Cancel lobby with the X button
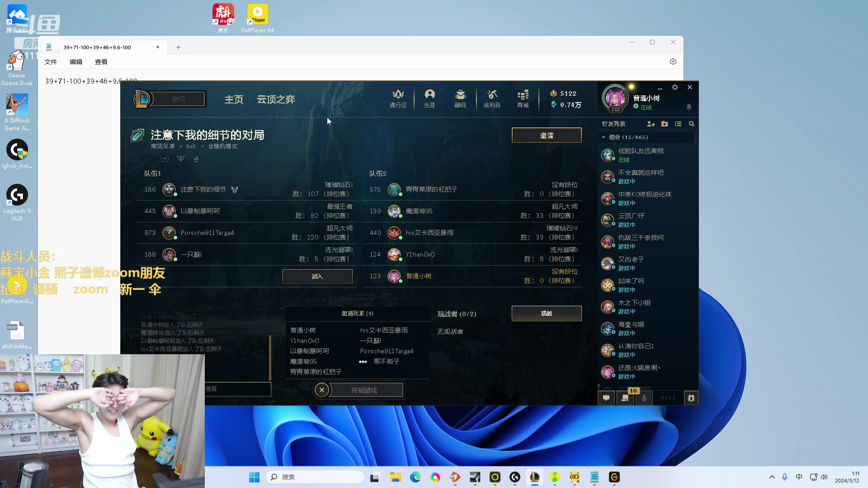The height and width of the screenshot is (488, 868). [322, 390]
